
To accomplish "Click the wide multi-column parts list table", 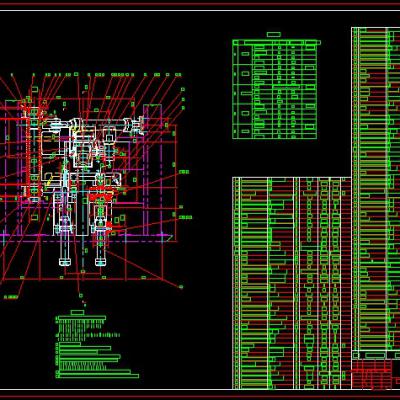I will point(292,283).
